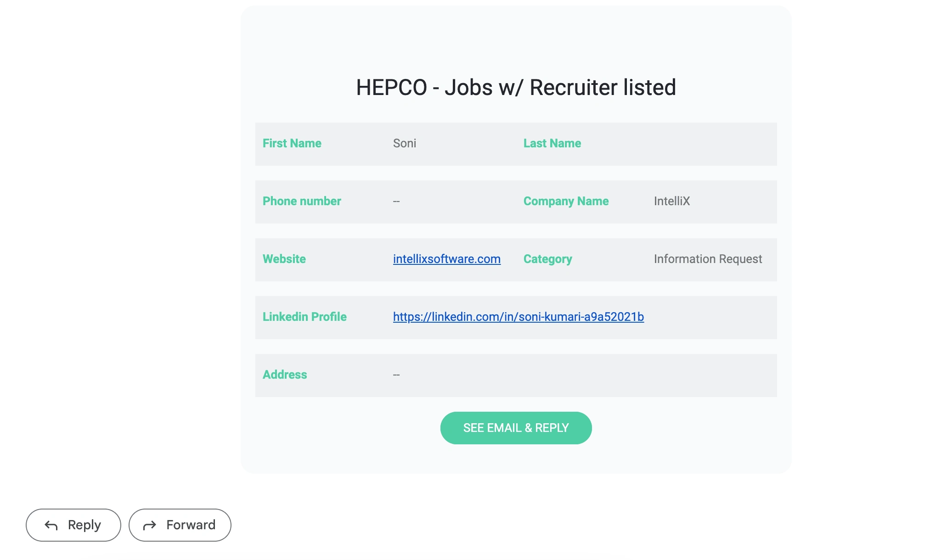Click the Category field label
Viewport: 947px width, 560px height.
point(547,259)
